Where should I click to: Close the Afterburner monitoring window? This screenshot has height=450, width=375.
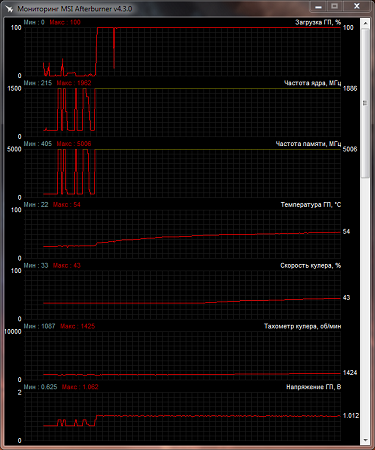(x=357, y=6)
